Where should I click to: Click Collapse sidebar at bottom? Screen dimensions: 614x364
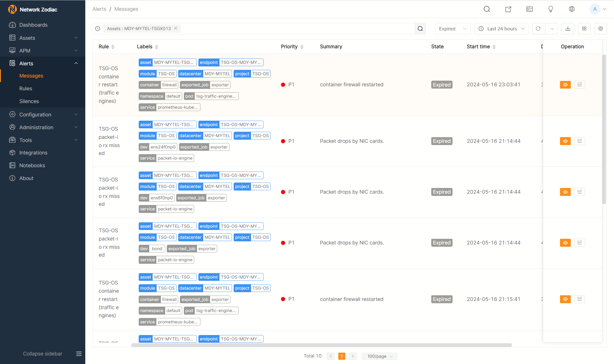pyautogui.click(x=43, y=354)
